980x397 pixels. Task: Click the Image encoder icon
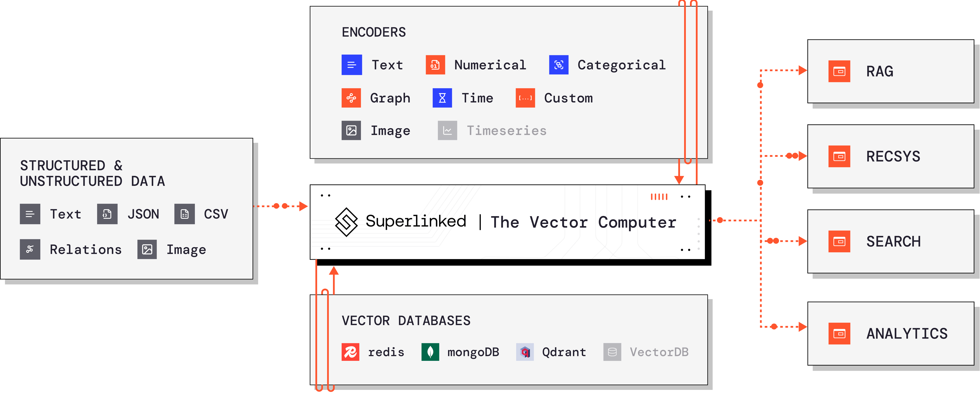[x=351, y=131]
